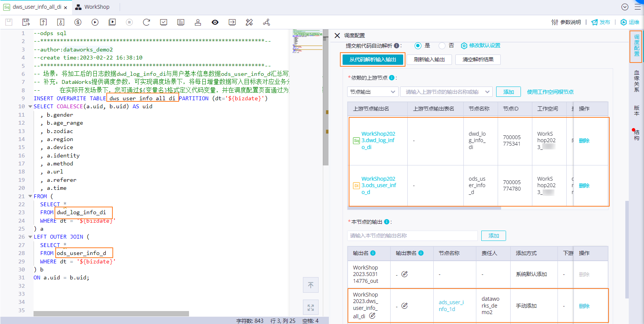Viewport: 644px width, 324px height.
Task: Click the format code icon
Action: tap(181, 22)
